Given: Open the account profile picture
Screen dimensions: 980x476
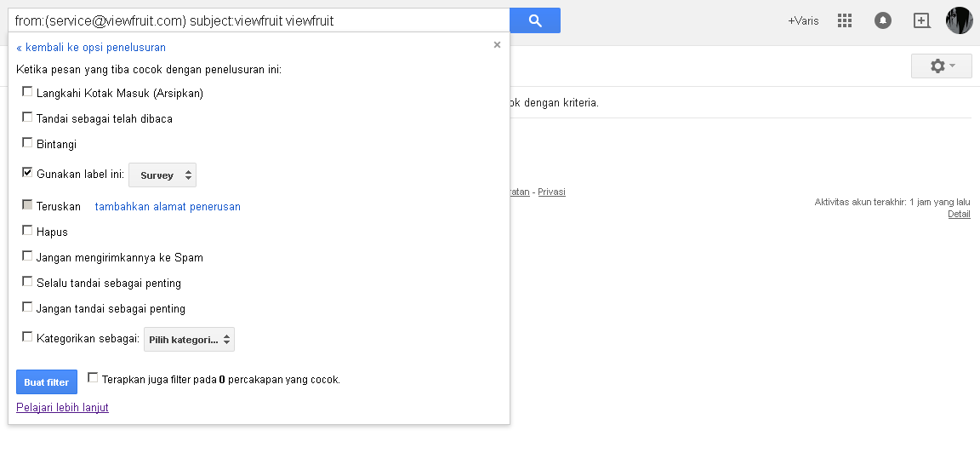Looking at the screenshot, I should pos(959,20).
